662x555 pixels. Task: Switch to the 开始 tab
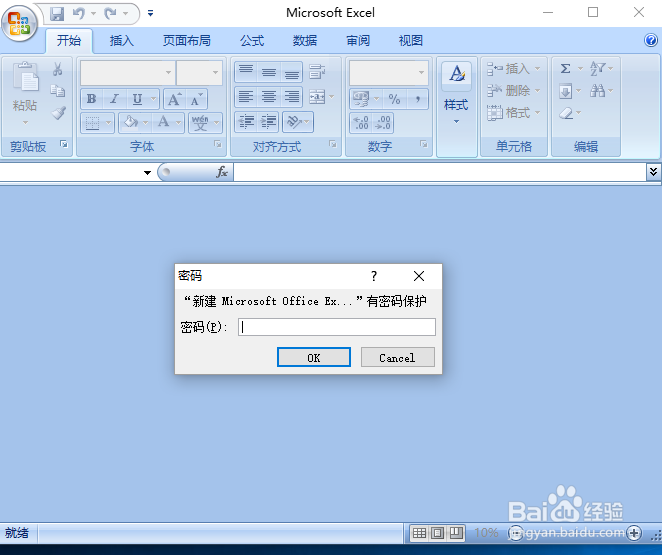pyautogui.click(x=69, y=41)
